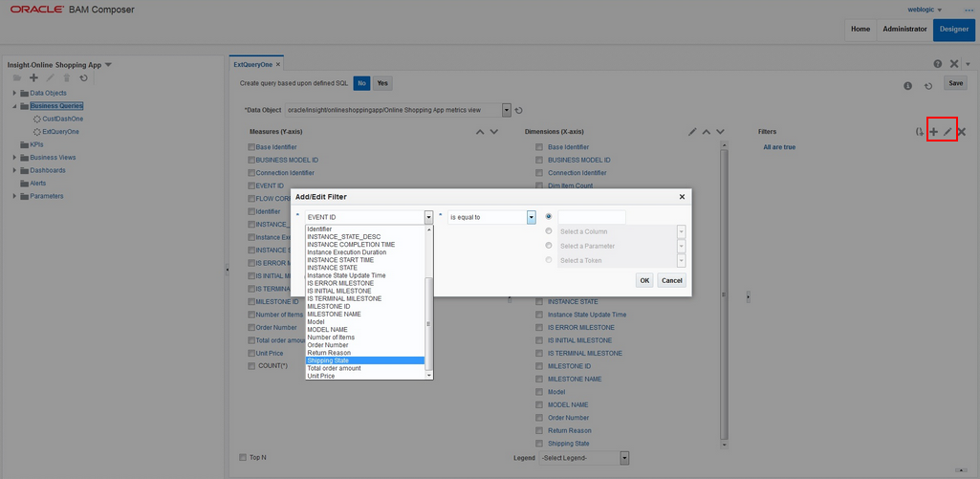Screen dimensions: 980x479
Task: Click the trash delete icon in navigator toolbar
Action: 66,78
